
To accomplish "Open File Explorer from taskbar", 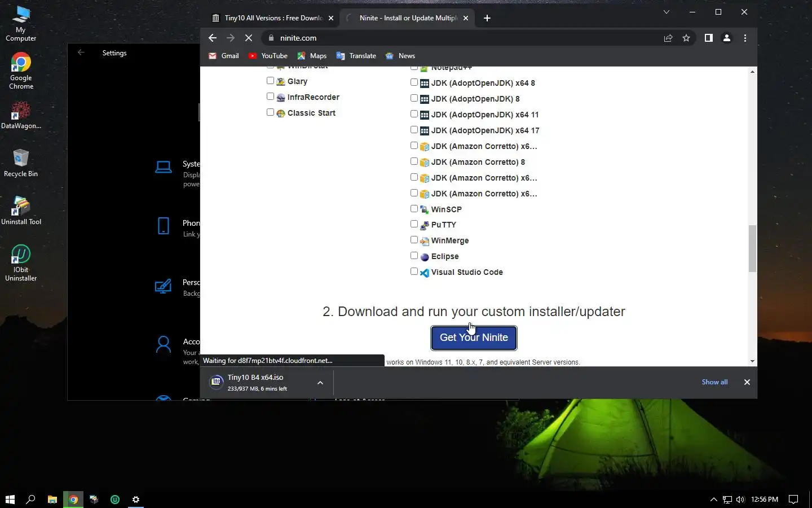I will 52,499.
